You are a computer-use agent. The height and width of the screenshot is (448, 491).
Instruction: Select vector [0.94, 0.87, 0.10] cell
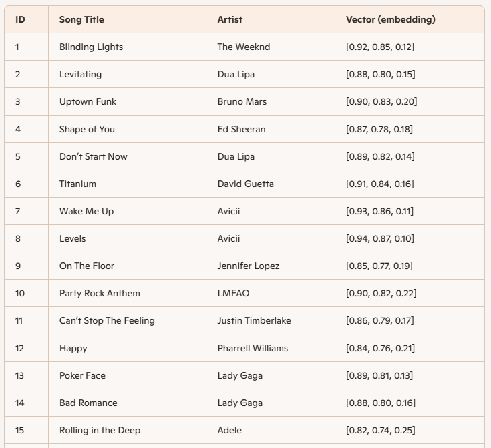point(379,238)
